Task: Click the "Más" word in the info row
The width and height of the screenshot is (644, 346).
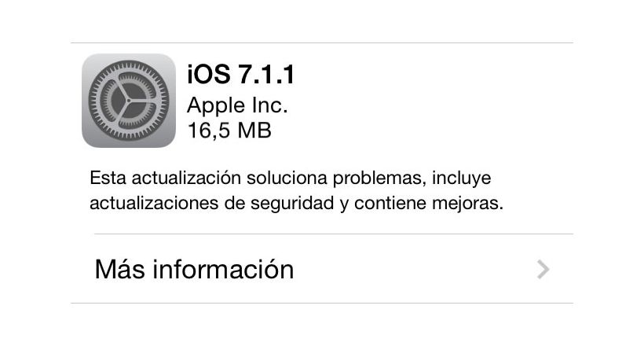Action: coord(119,270)
